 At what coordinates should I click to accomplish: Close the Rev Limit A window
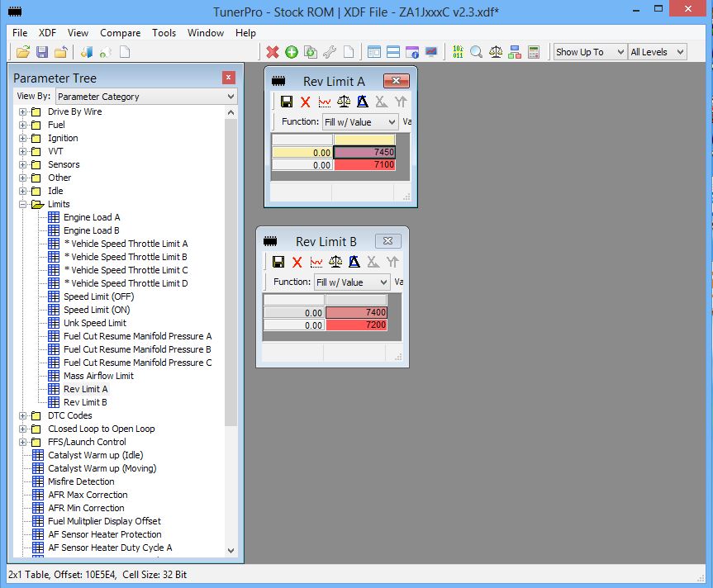(x=396, y=81)
